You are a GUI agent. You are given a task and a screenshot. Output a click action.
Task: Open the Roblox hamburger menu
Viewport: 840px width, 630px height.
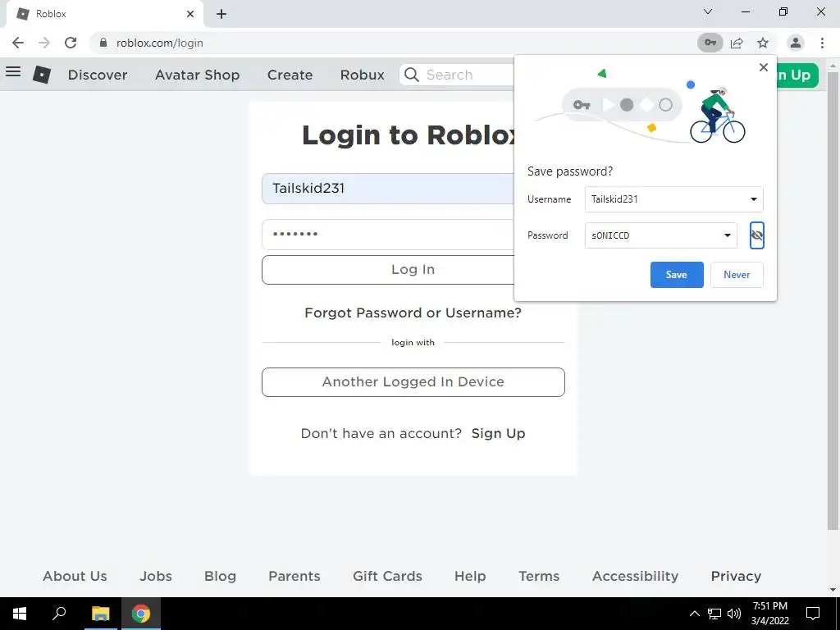[x=13, y=72]
